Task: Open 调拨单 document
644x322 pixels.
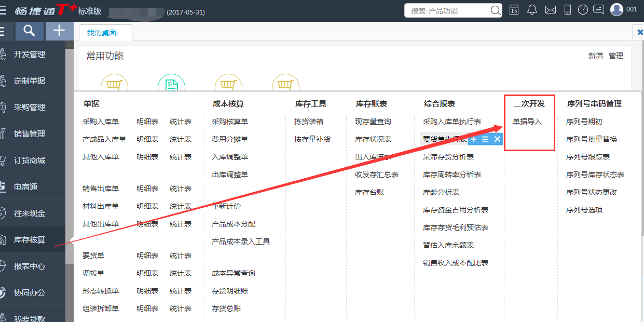Action: (93, 273)
